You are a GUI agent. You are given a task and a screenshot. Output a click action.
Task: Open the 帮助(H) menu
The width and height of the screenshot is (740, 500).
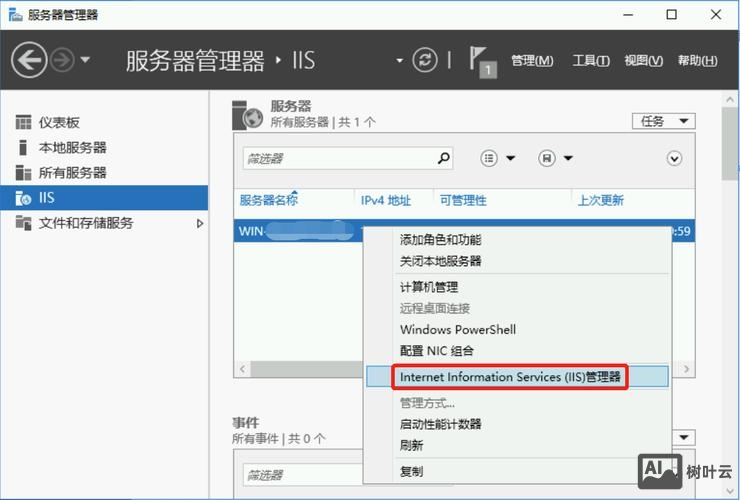point(698,60)
